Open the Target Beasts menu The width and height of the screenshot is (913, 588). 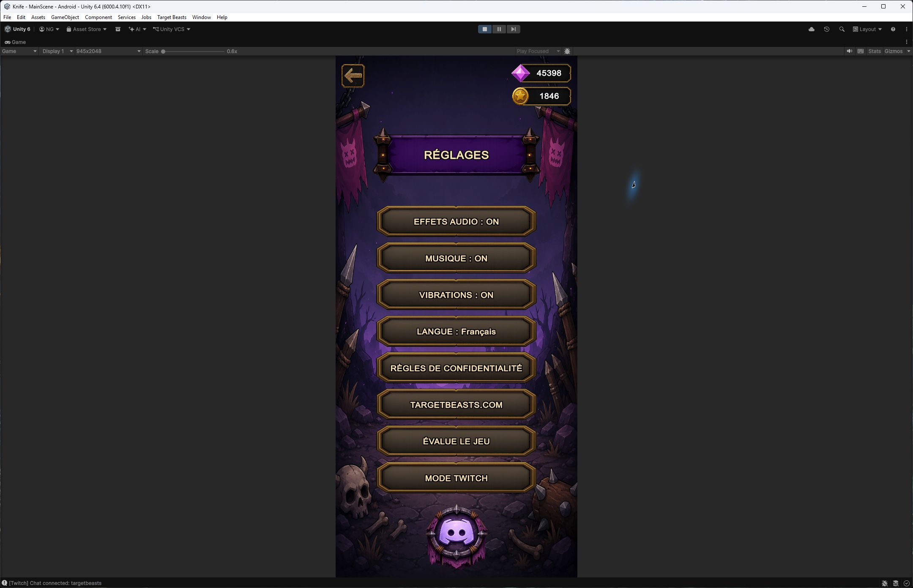[x=172, y=17]
